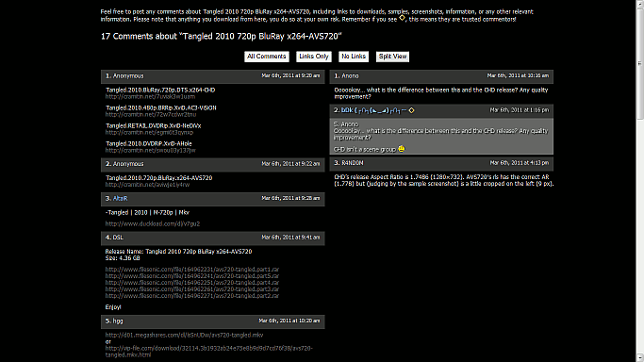The width and height of the screenshot is (644, 362).
Task: Click 'Tangled.2010.BluRay.720p.DTS.x264-CHD' release name
Action: (160, 90)
